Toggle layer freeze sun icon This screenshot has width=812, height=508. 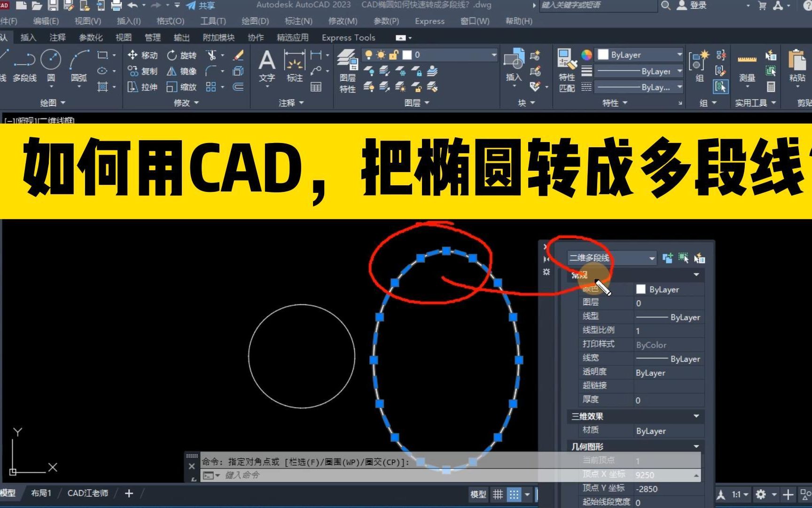pyautogui.click(x=381, y=55)
